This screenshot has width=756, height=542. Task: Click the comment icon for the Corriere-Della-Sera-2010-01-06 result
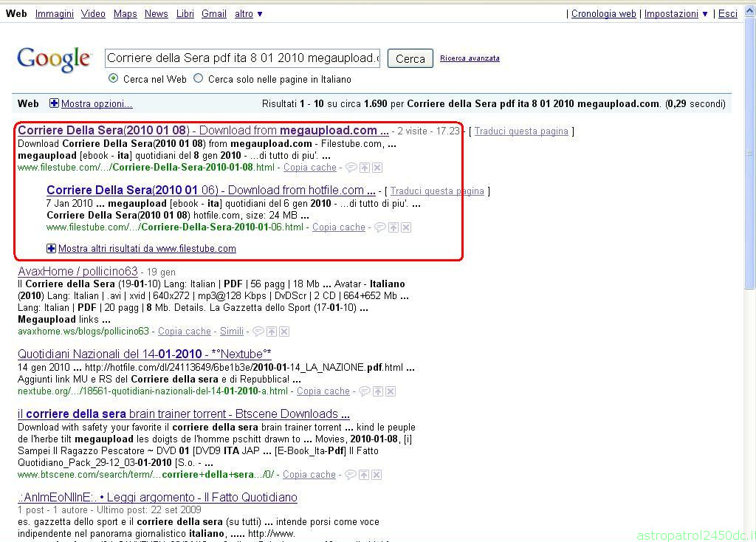pyautogui.click(x=380, y=227)
